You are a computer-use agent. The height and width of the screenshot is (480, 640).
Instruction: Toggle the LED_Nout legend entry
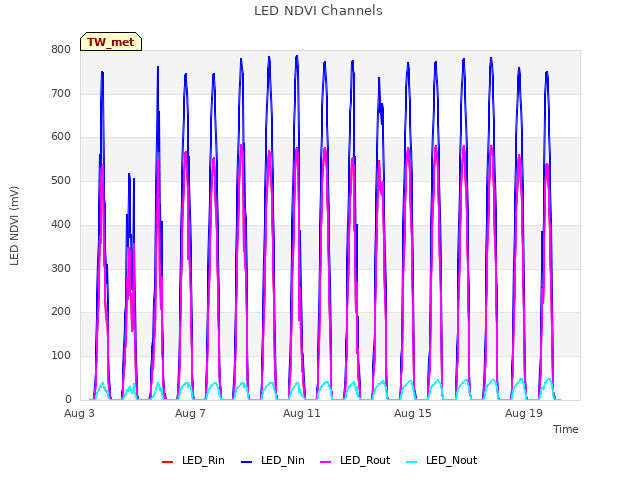pyautogui.click(x=442, y=460)
